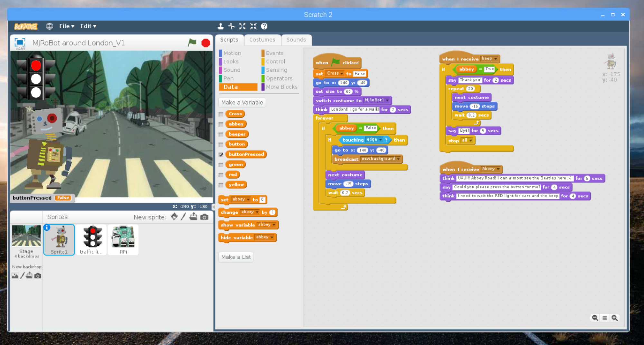The height and width of the screenshot is (345, 644).
Task: Zoom in on the scripts area
Action: click(614, 318)
